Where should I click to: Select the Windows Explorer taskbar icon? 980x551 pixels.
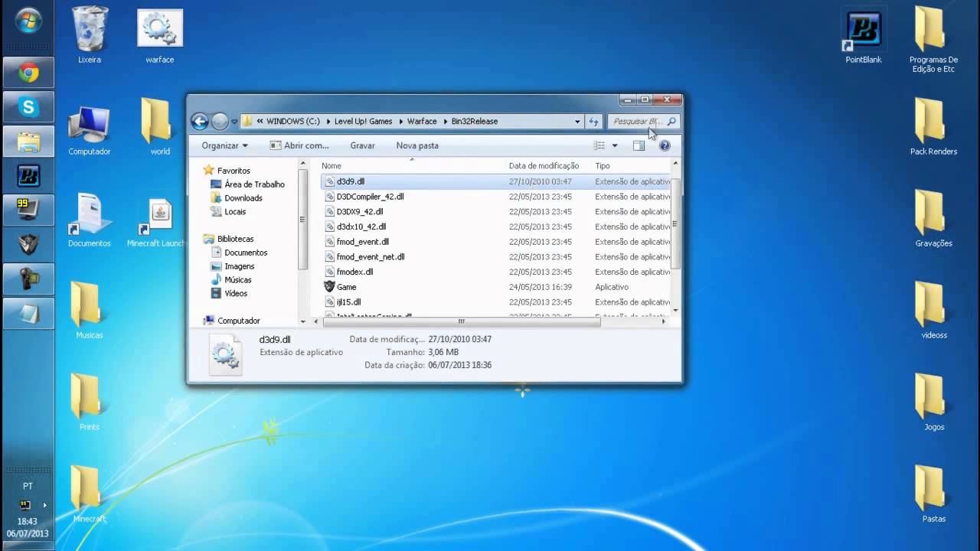coord(28,142)
